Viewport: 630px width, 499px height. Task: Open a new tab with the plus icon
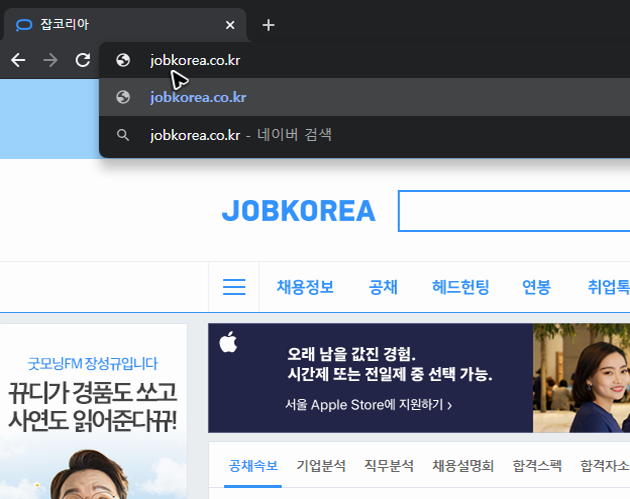click(268, 25)
